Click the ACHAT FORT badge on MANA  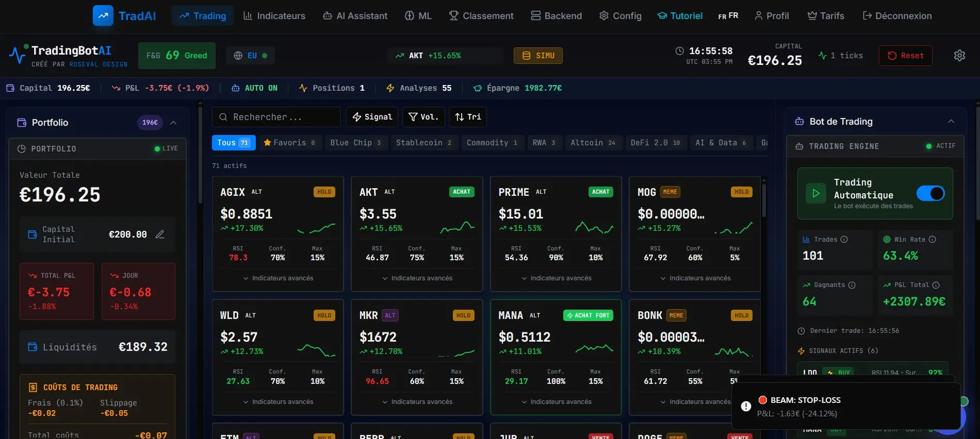(588, 315)
